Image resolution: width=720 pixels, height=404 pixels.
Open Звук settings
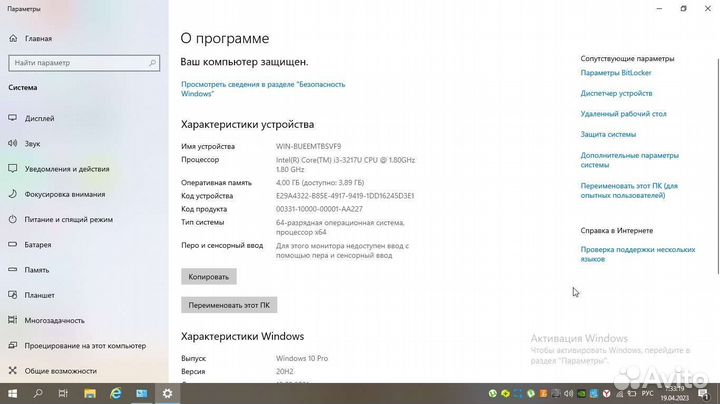[25, 144]
